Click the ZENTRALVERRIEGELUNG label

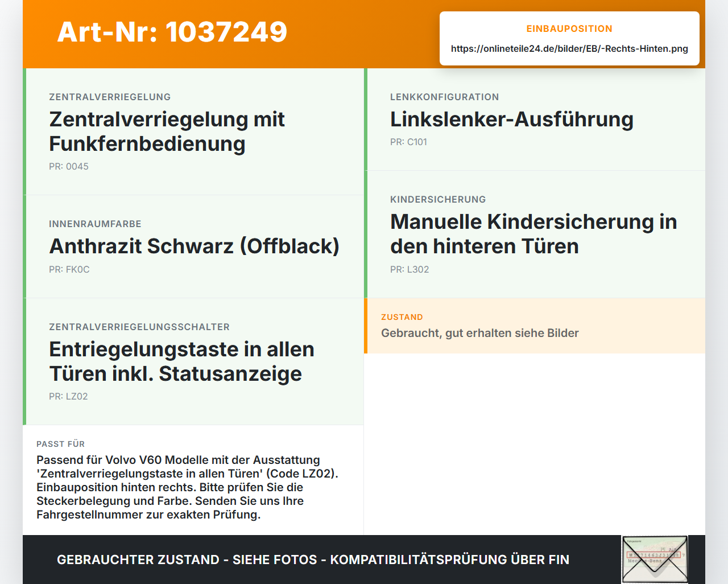[110, 97]
